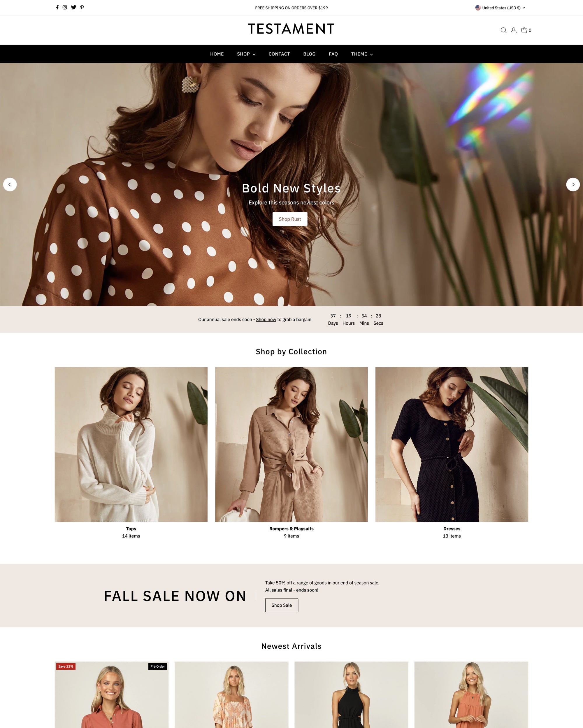Select the Rompers & Playsuits collection
This screenshot has height=728, width=583.
(291, 443)
